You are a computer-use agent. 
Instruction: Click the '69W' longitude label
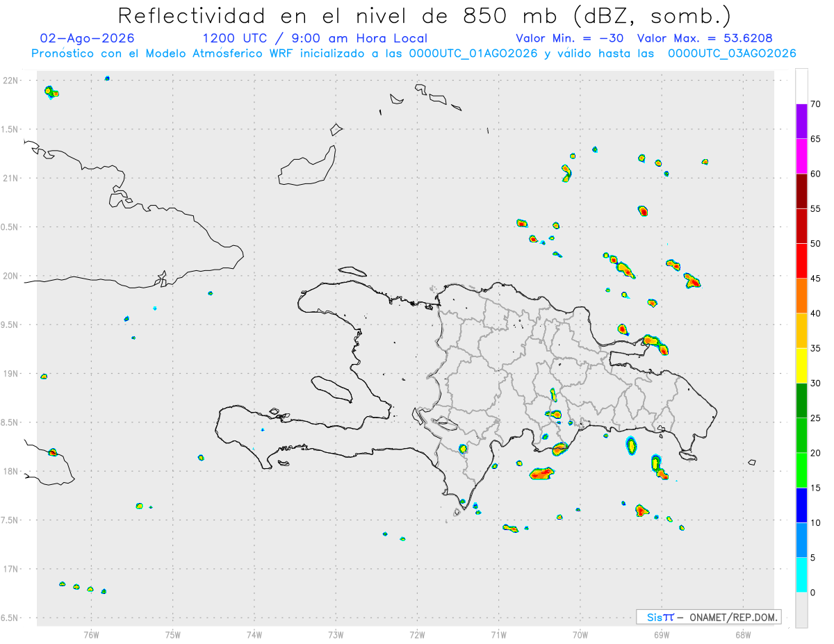(661, 634)
